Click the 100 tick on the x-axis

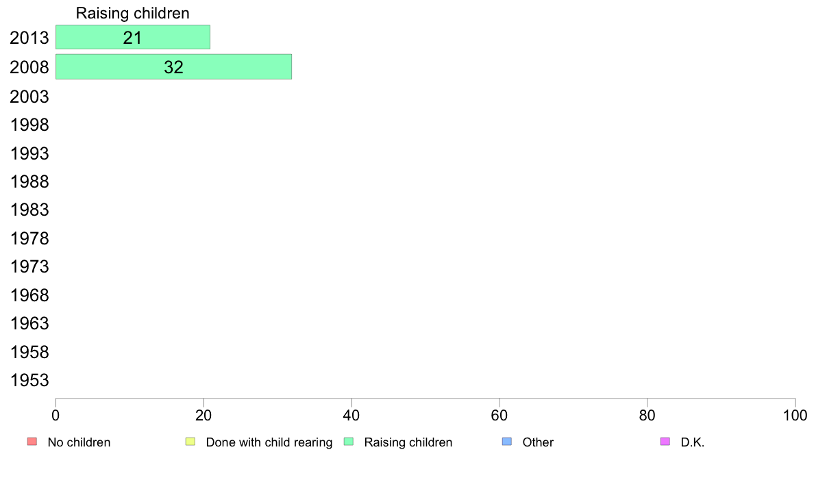coord(795,415)
